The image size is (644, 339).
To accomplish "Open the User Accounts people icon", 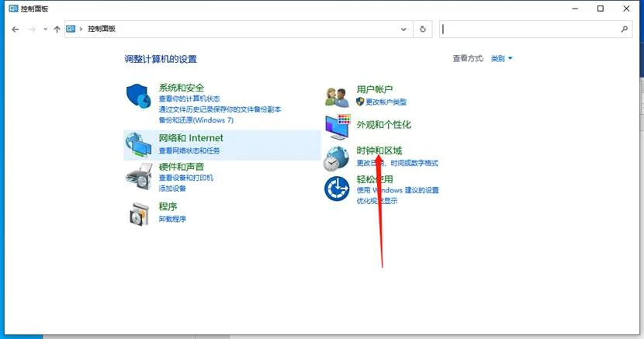I will point(337,97).
